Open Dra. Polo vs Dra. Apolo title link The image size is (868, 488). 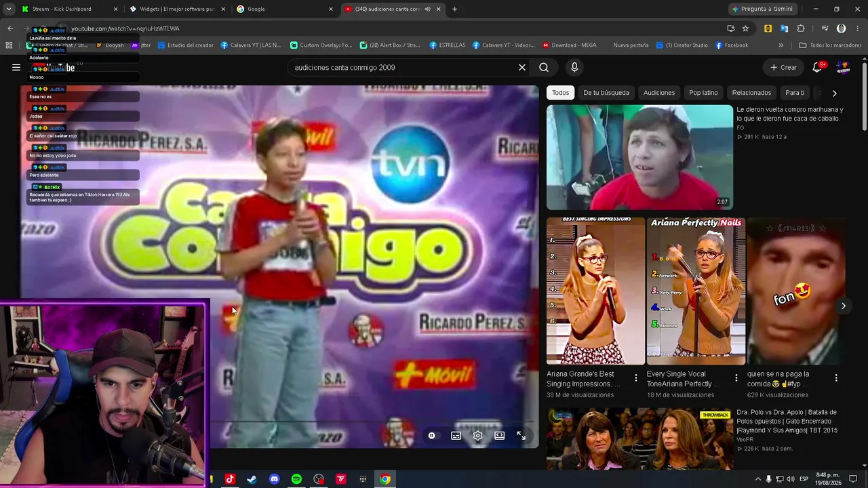tap(787, 421)
